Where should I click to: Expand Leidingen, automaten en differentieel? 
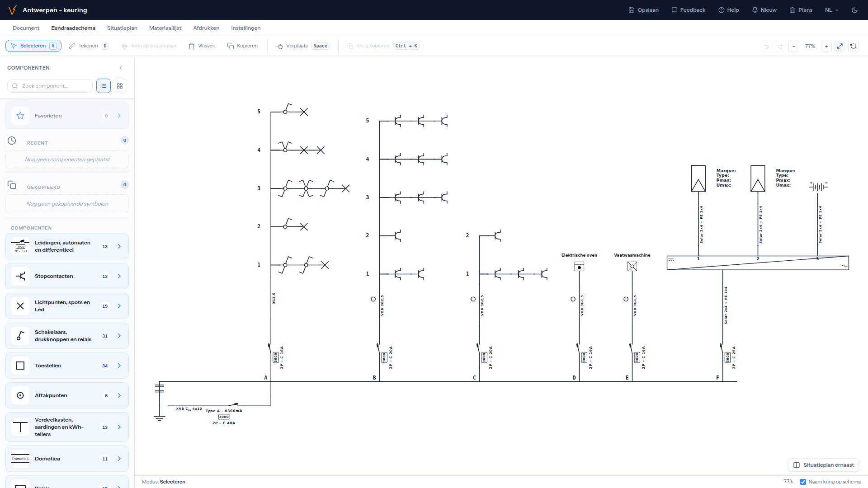pyautogui.click(x=67, y=246)
